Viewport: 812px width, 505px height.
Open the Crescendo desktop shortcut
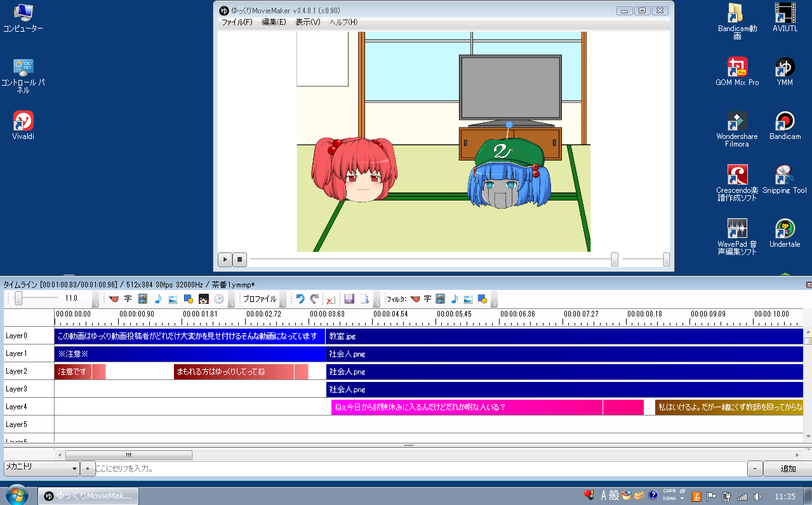tap(737, 183)
